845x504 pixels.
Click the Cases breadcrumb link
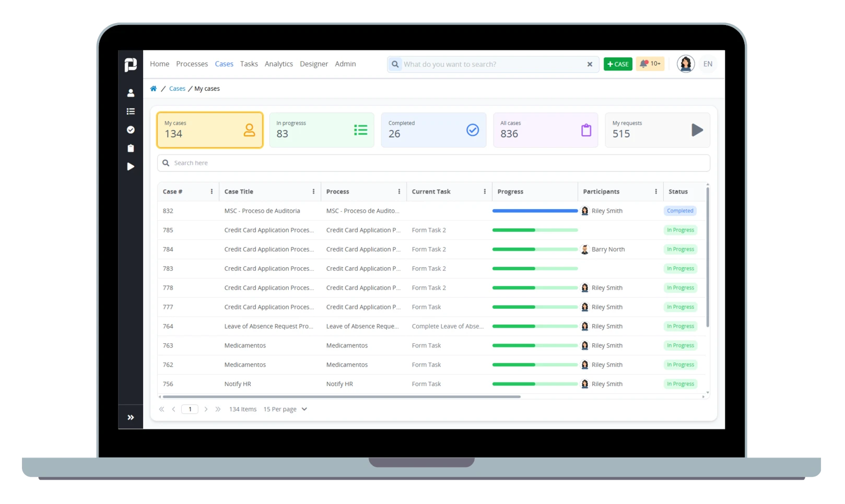(177, 89)
